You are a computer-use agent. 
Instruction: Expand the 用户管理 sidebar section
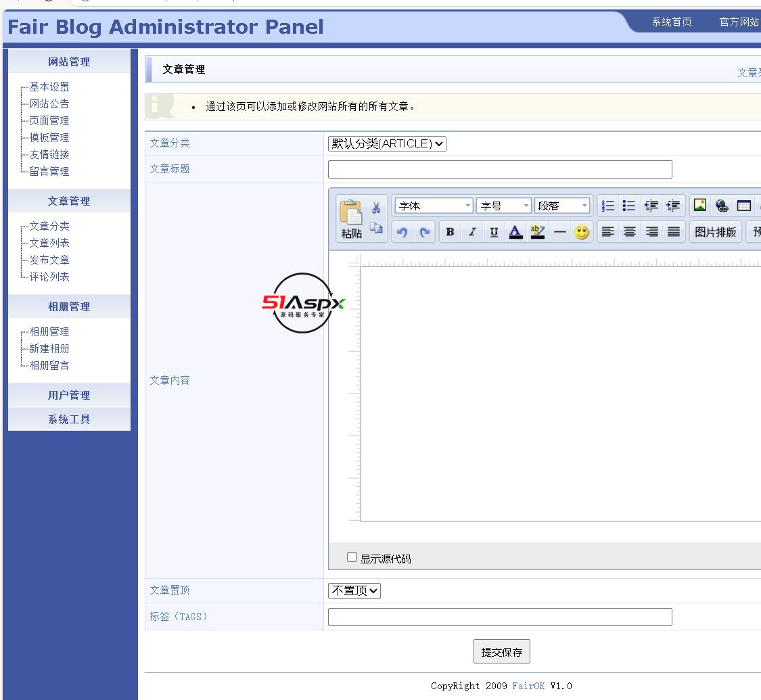coord(69,395)
